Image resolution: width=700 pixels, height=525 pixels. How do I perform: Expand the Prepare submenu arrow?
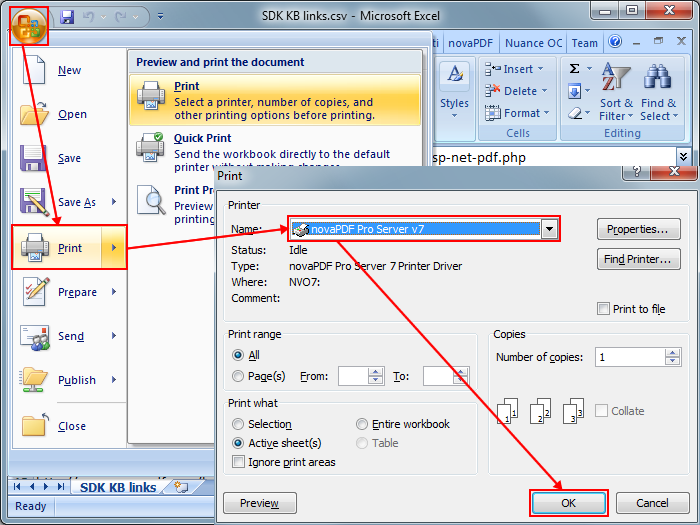tap(114, 292)
